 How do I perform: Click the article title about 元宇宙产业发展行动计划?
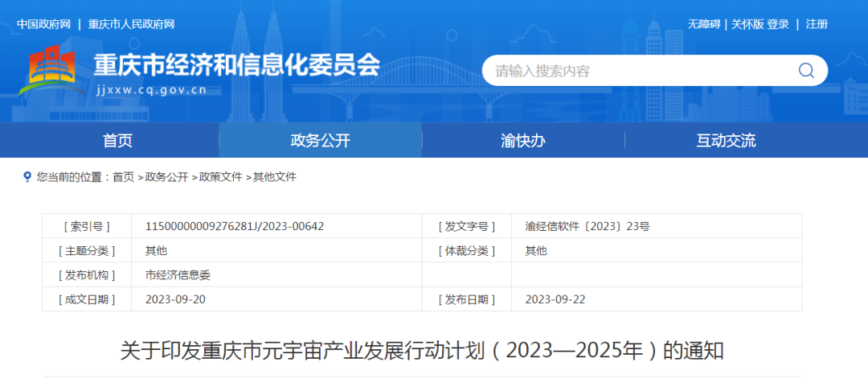[x=422, y=352]
